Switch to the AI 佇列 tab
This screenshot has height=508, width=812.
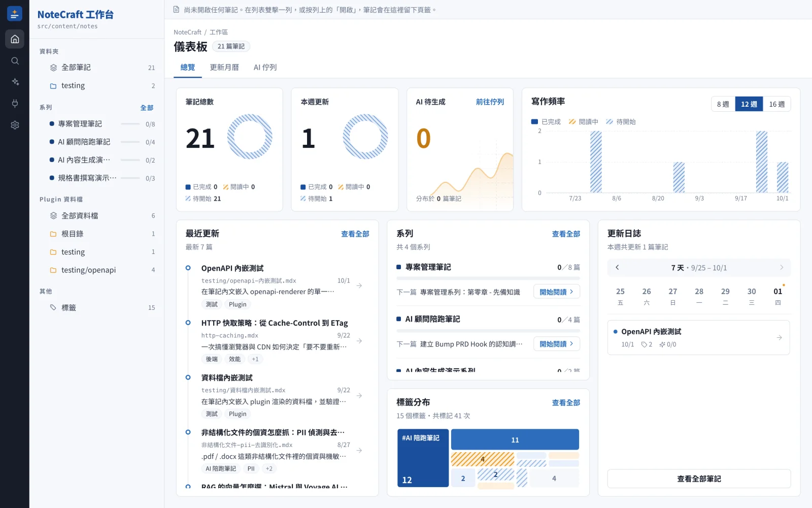click(x=265, y=68)
